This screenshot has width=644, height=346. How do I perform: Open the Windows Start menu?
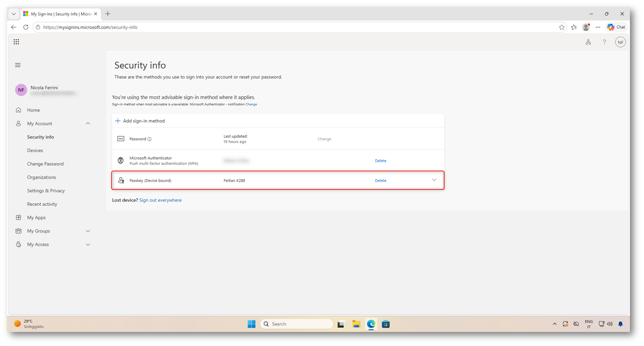pyautogui.click(x=252, y=324)
